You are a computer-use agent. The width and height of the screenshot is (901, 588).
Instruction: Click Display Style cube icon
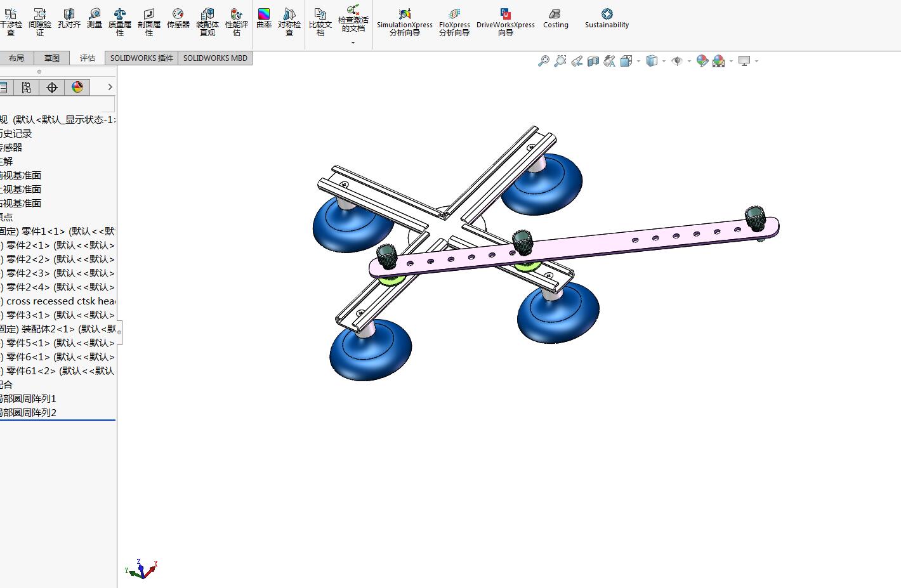[652, 61]
